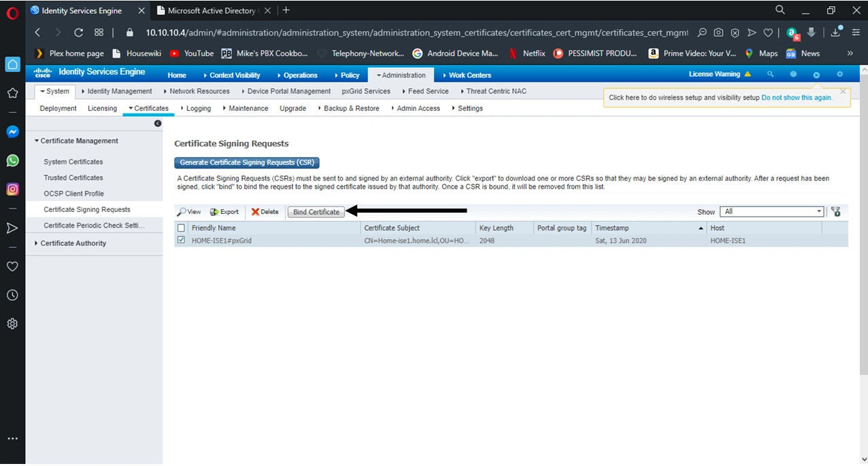
Task: Sort table by Timestamp column header
Action: tap(649, 228)
